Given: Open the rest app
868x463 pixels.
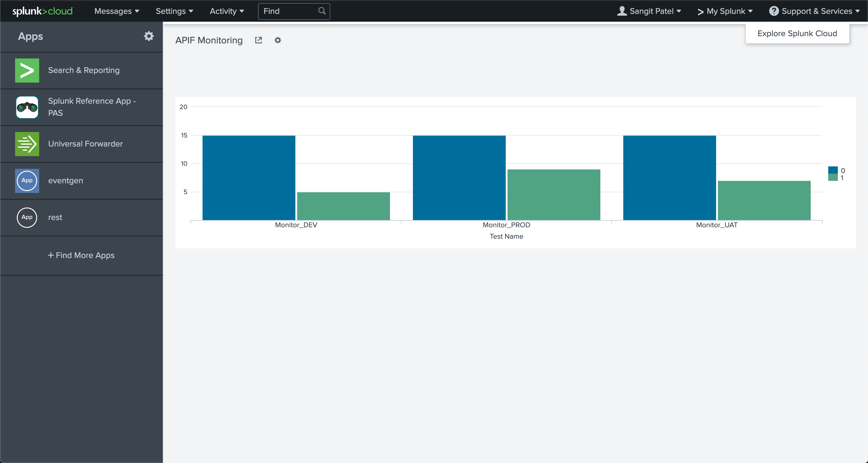Looking at the screenshot, I should pyautogui.click(x=55, y=217).
